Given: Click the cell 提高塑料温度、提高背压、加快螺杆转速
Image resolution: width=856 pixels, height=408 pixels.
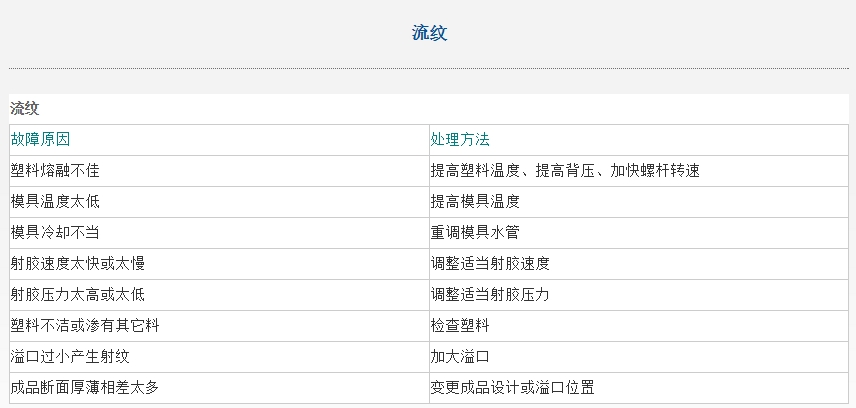Looking at the screenshot, I should click(639, 171).
